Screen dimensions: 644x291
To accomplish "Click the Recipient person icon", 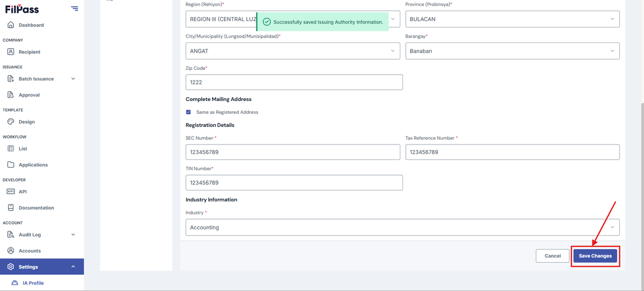I will (x=11, y=52).
